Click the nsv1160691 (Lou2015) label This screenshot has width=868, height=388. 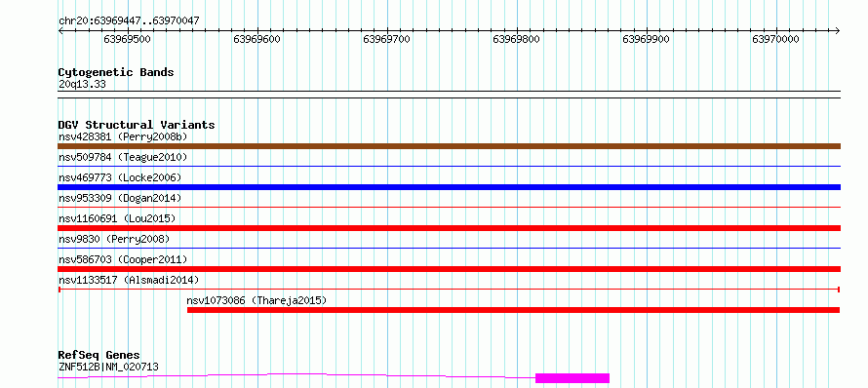coord(117,218)
